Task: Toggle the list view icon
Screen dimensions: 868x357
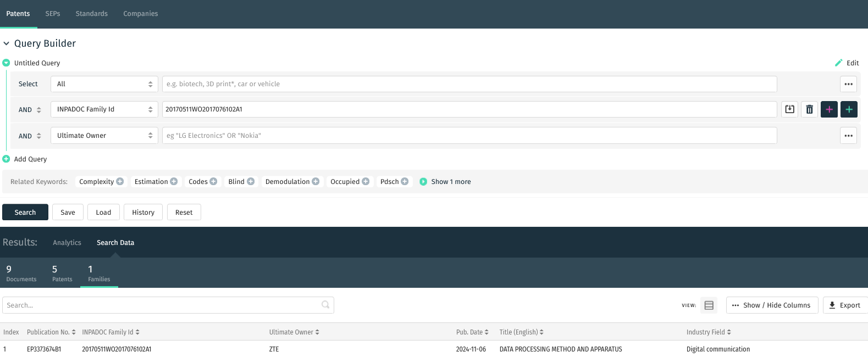Action: [x=709, y=305]
